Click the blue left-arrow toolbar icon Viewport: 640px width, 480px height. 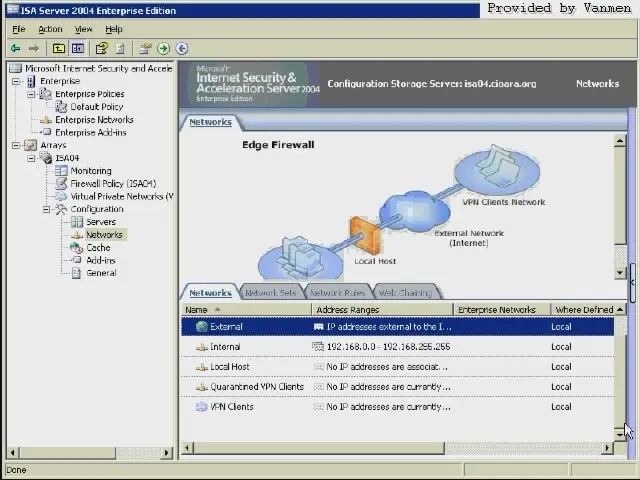coord(182,49)
